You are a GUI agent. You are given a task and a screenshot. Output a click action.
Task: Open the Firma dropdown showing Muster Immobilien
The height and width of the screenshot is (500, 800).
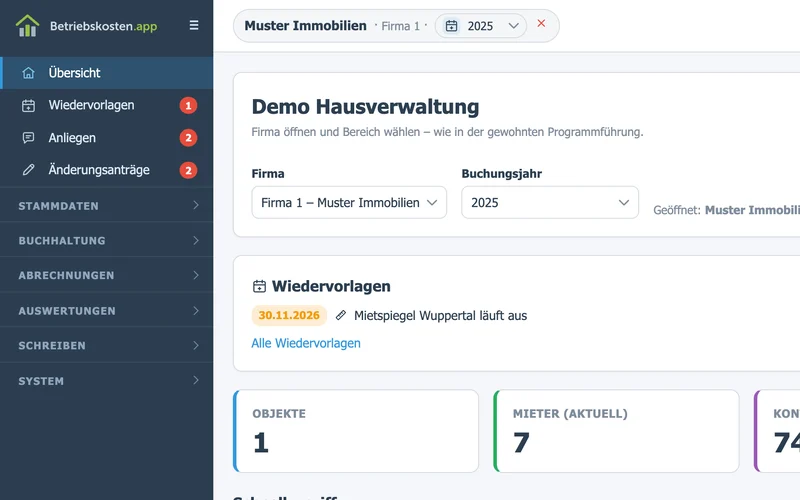[x=349, y=203]
